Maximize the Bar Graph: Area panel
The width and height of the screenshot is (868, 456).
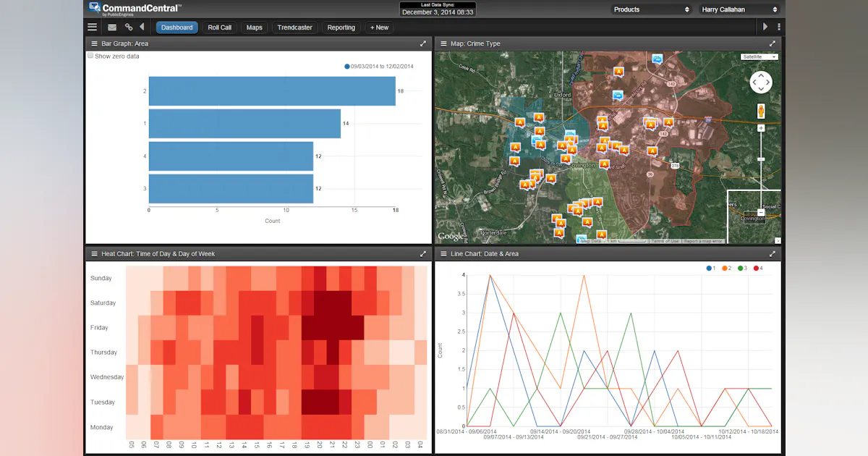tap(424, 43)
